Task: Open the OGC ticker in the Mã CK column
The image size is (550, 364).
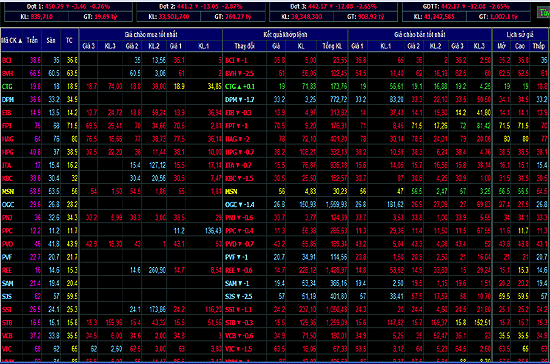Action: [8, 204]
